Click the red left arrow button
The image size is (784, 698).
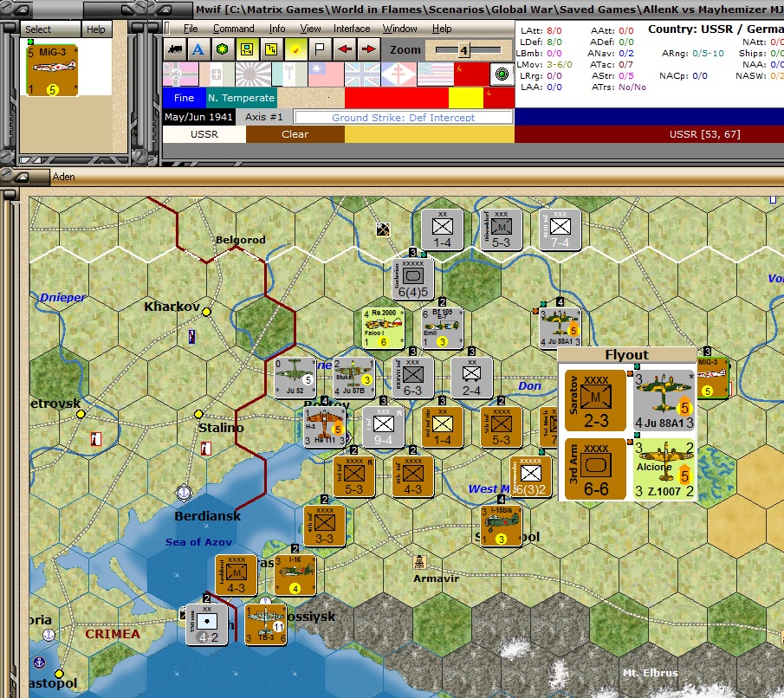(344, 49)
